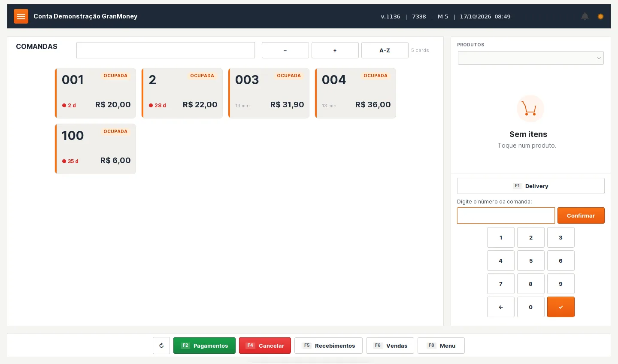Focus the comandas search field
The image size is (618, 364).
point(166,50)
